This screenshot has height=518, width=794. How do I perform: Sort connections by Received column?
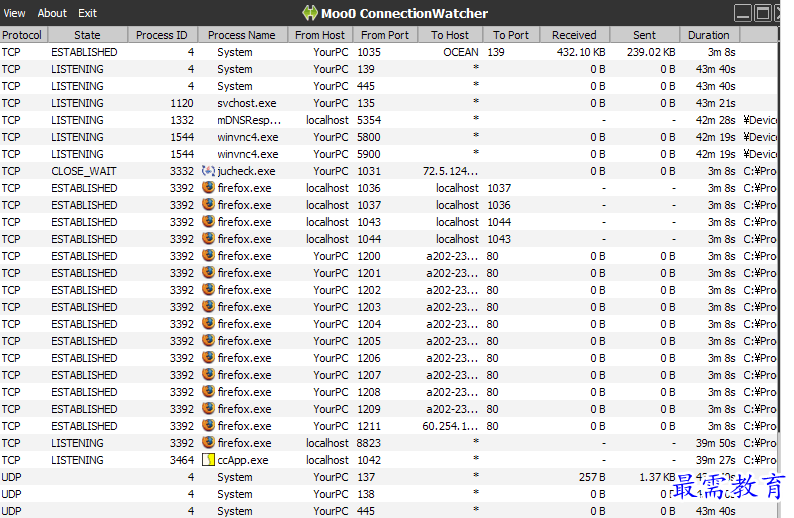click(x=574, y=35)
